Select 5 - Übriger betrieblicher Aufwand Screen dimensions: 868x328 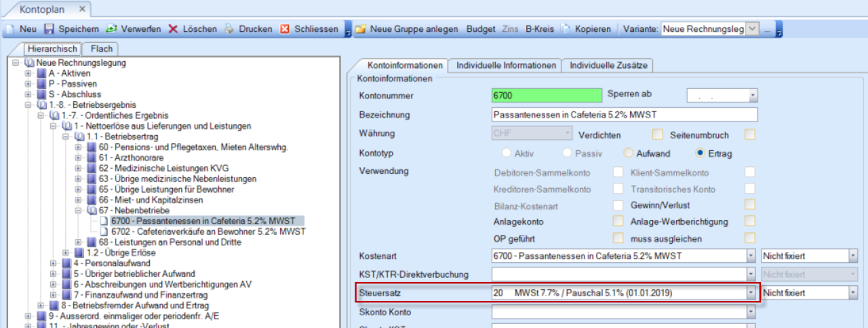tap(134, 274)
